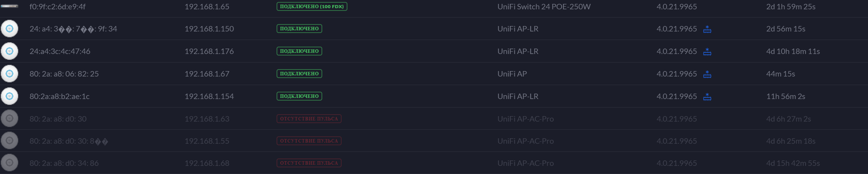Open device with MAC f0:9f:c2:6d:e9:4f
The image size is (868, 174).
coord(57,7)
